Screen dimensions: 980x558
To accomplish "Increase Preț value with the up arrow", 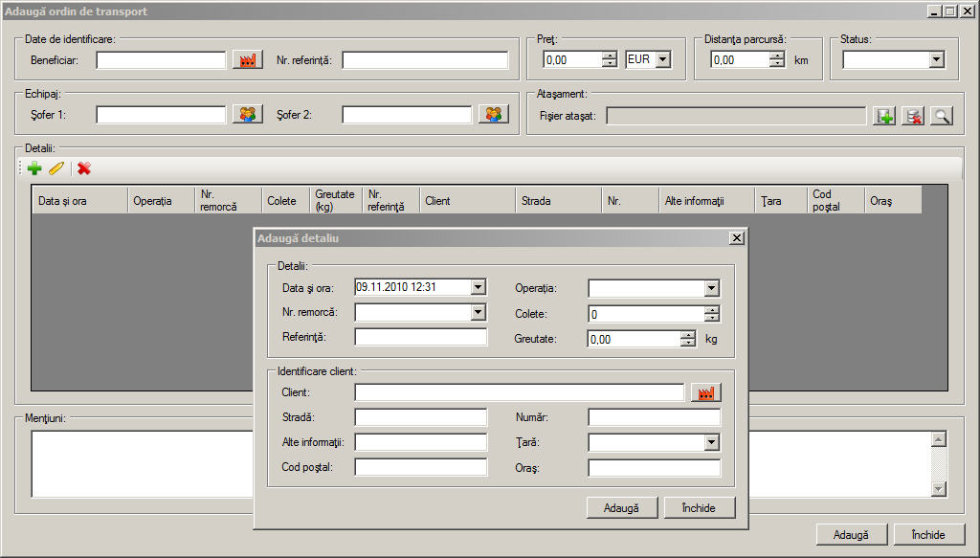I will coord(610,56).
